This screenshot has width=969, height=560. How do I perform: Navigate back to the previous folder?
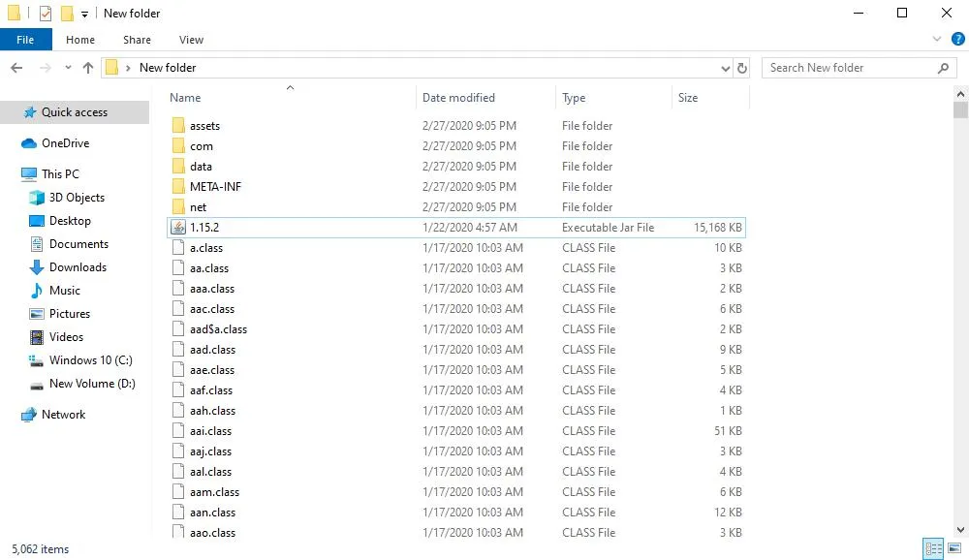pos(16,68)
